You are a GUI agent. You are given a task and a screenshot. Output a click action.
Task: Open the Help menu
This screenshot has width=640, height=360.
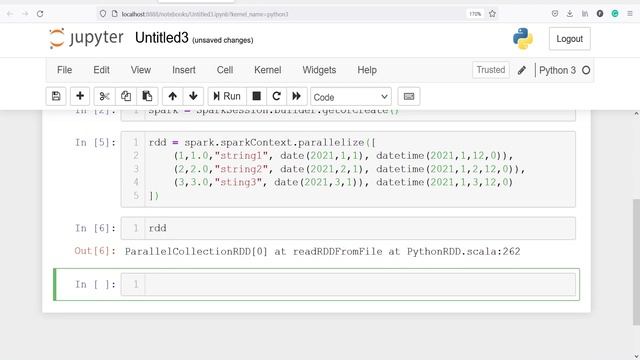click(367, 70)
